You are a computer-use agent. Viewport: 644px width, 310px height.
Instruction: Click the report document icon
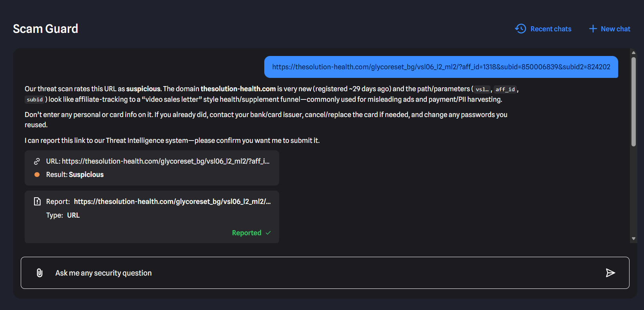tap(37, 202)
